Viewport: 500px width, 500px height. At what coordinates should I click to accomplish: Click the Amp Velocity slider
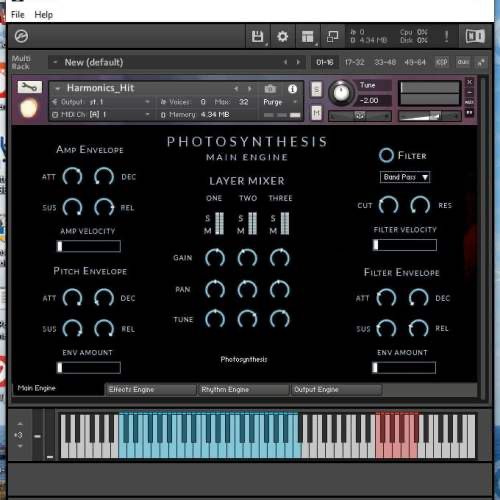click(89, 246)
